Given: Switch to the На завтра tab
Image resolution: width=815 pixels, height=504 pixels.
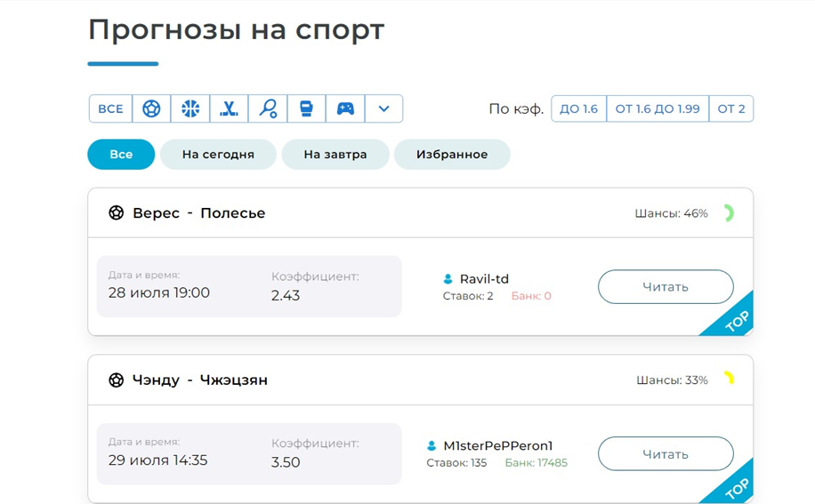Looking at the screenshot, I should pos(335,154).
